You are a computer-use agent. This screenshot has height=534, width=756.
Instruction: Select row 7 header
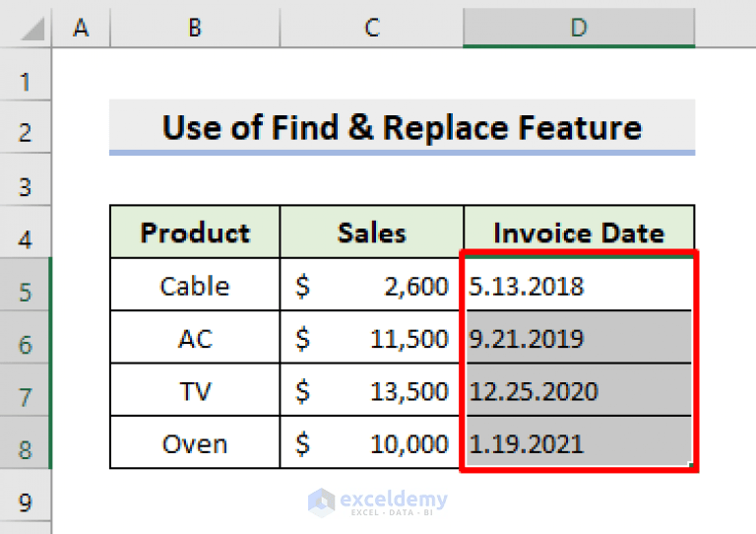(25, 390)
